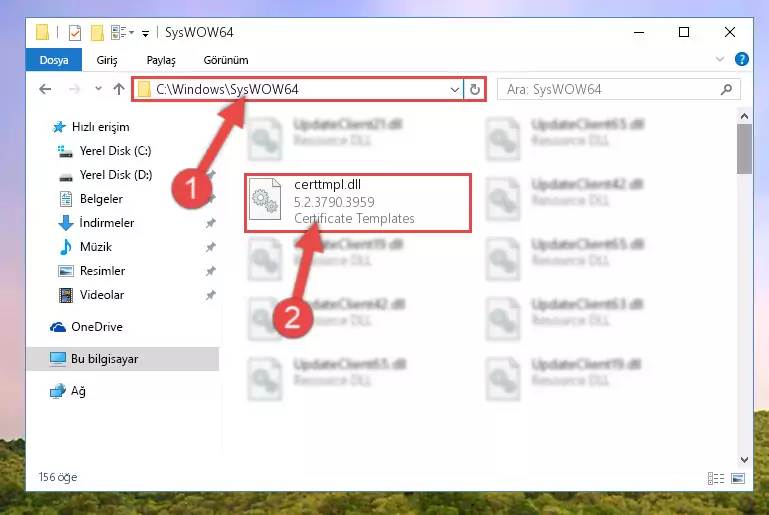Click the address bar path C:\Windows\SysWOW64

point(227,89)
